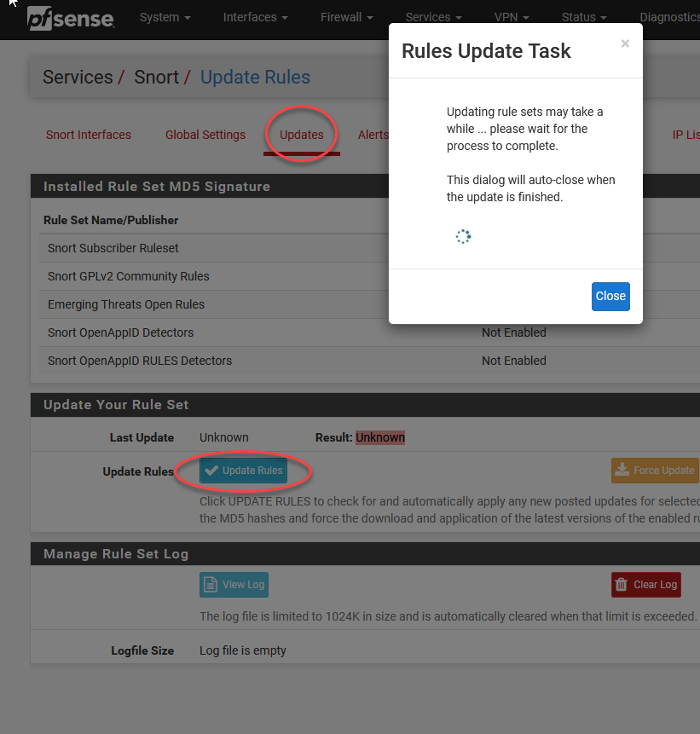
Task: Click the orange Force Update button
Action: point(655,471)
